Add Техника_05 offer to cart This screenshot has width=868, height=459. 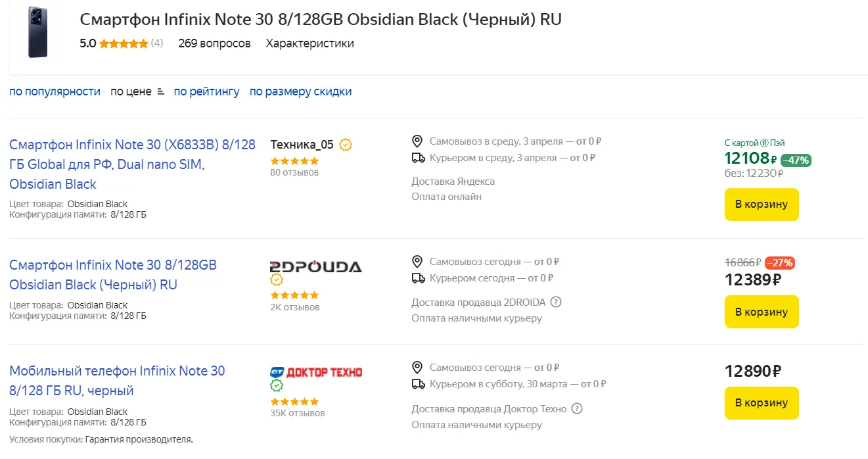point(761,204)
